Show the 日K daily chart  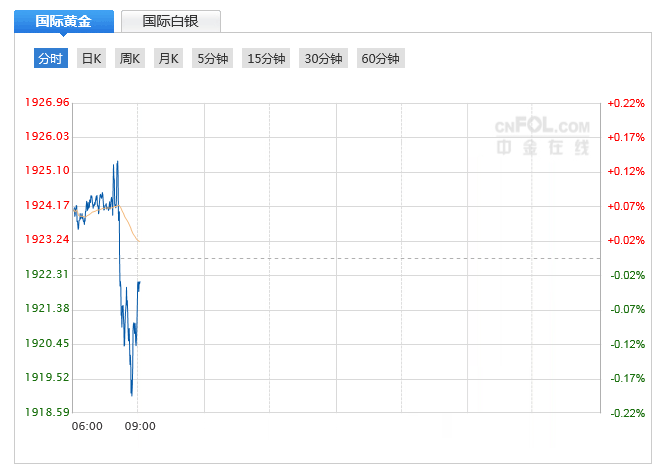point(91,59)
